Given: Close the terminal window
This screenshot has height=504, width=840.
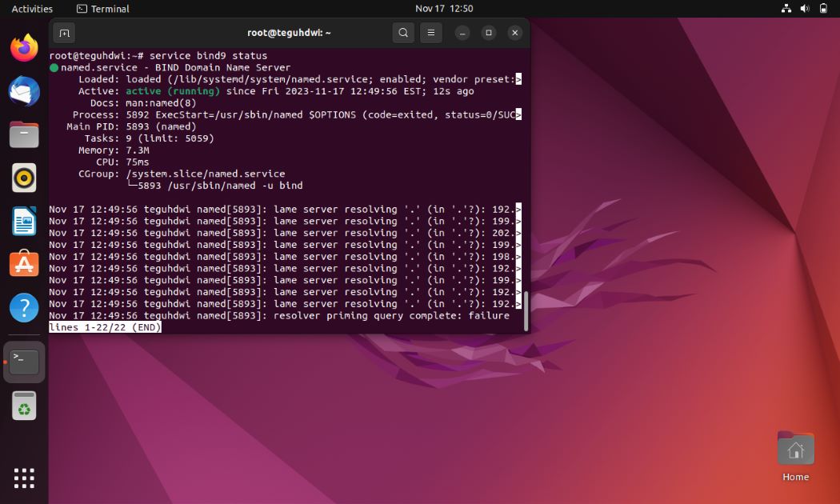Looking at the screenshot, I should point(515,34).
